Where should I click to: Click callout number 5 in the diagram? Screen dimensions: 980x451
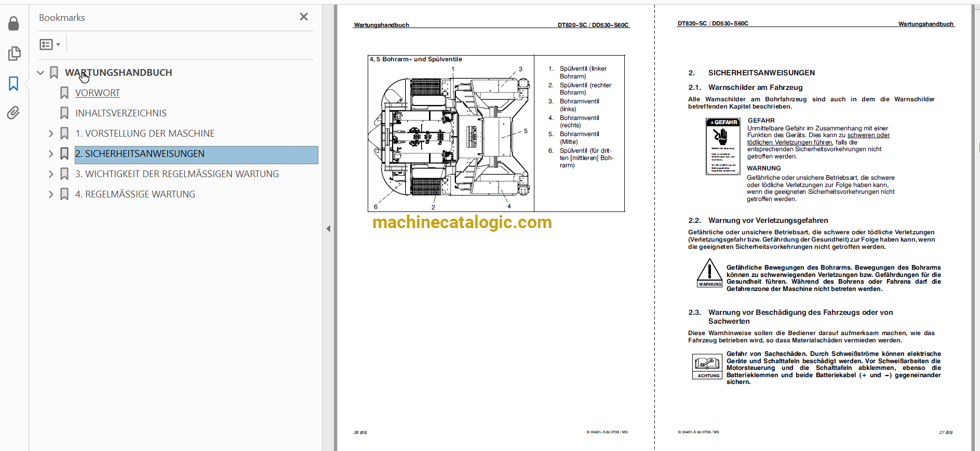click(526, 131)
